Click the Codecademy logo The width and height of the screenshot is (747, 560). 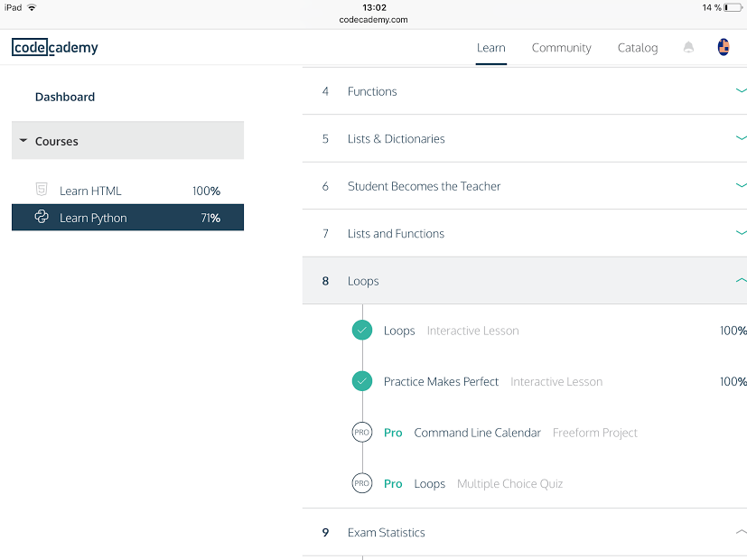pos(55,47)
